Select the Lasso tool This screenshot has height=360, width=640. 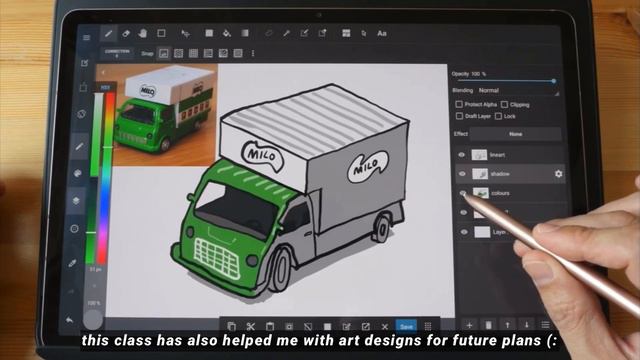tap(269, 33)
